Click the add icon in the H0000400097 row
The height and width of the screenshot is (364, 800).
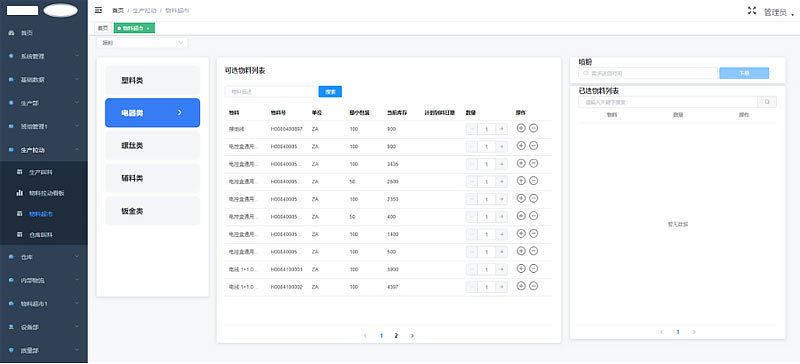(521, 128)
